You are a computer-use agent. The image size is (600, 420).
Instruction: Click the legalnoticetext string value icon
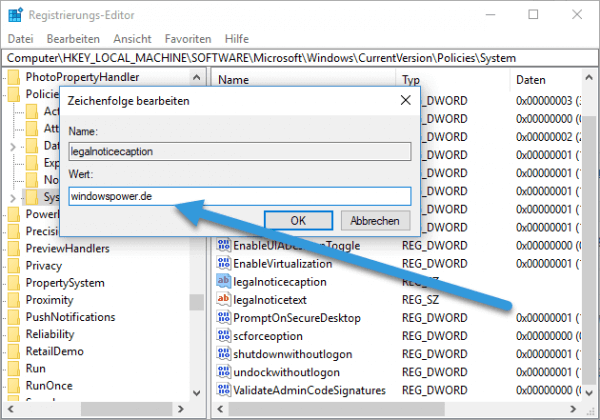pos(223,300)
